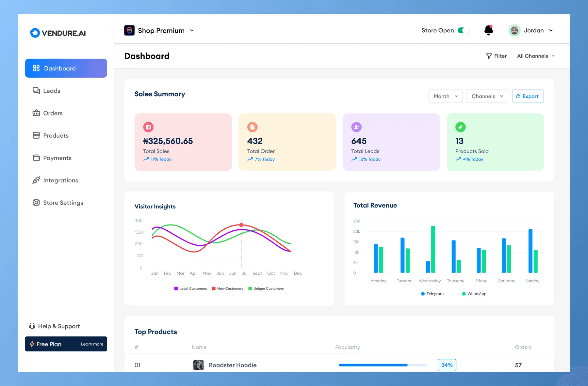Open the Total Sales summary card
Screen dimensions: 588x386
tap(183, 142)
